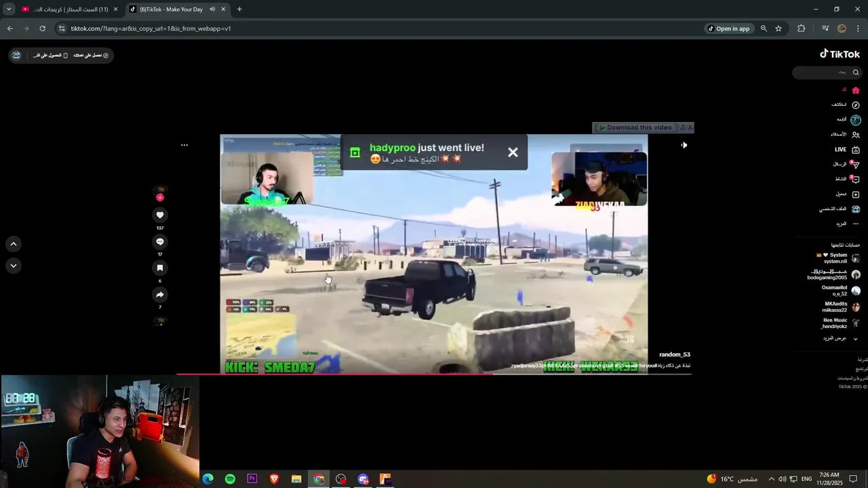Close the hadyproo live notification
Screen dimensions: 868x488
(x=513, y=152)
